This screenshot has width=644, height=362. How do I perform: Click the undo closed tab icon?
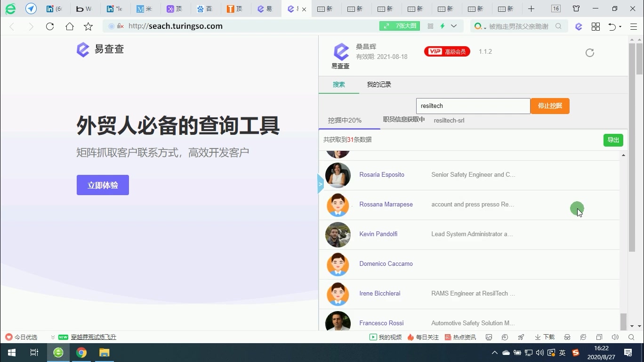point(612,26)
